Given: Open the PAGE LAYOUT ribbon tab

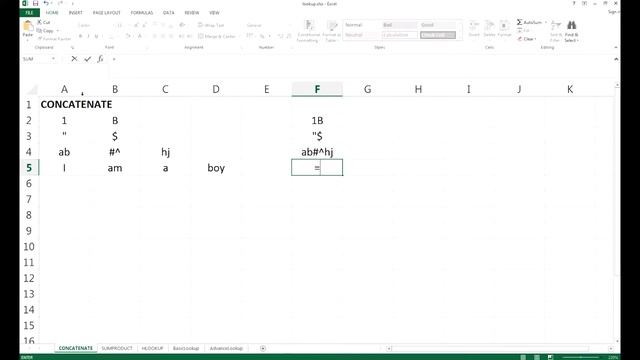Looking at the screenshot, I should tap(107, 13).
